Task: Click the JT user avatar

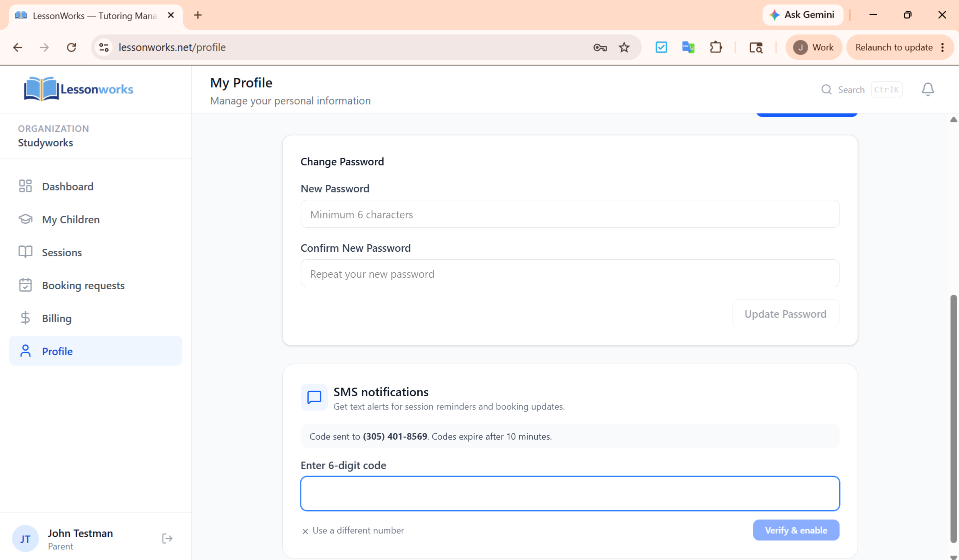Action: click(25, 539)
